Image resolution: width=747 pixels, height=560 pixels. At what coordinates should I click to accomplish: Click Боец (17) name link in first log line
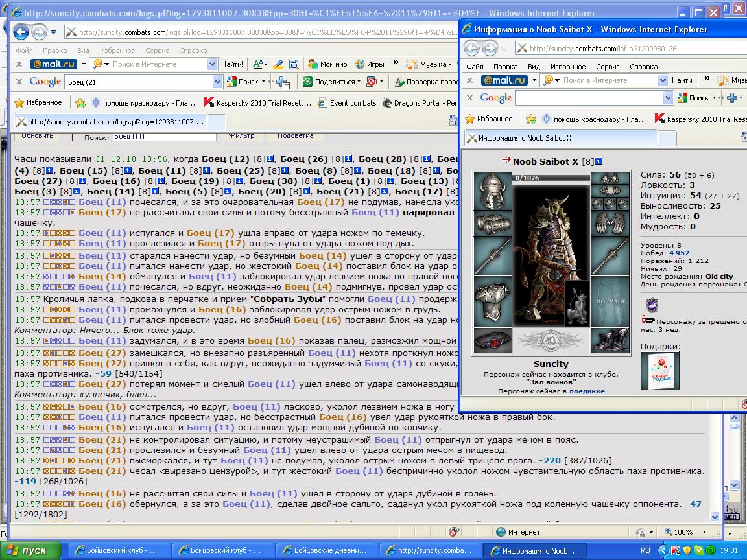[x=320, y=202]
